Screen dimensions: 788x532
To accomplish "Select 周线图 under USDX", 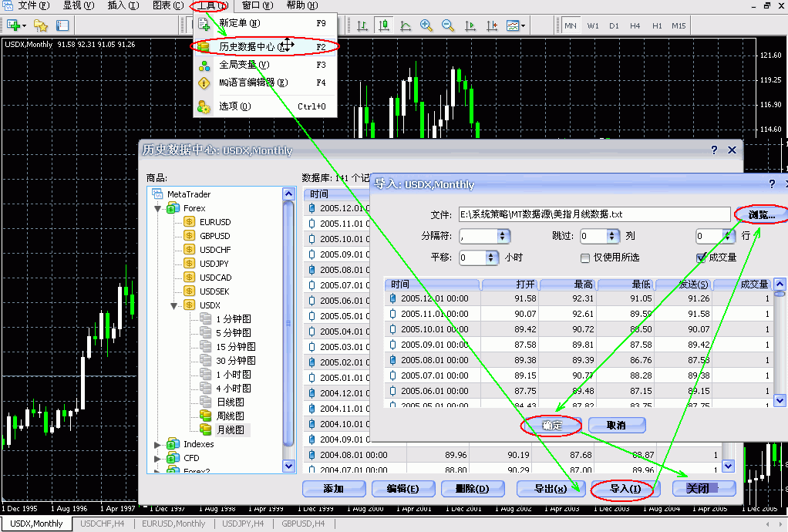I will [x=231, y=416].
